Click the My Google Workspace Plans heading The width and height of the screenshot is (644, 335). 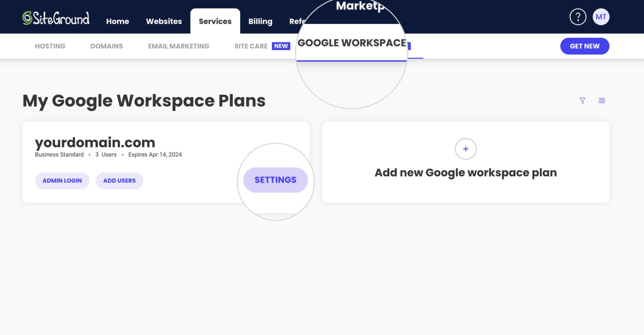[144, 101]
